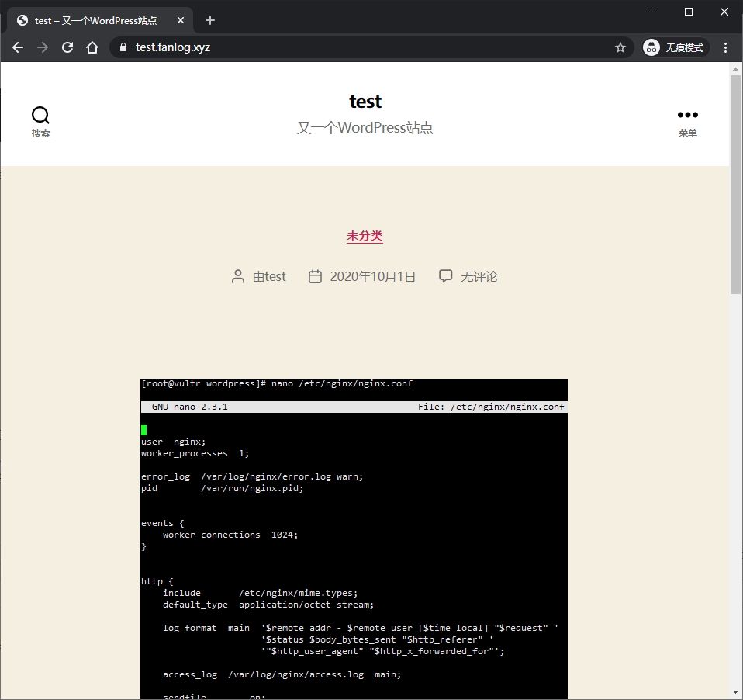The height and width of the screenshot is (700, 743).
Task: Close the browser window
Action: tap(724, 12)
